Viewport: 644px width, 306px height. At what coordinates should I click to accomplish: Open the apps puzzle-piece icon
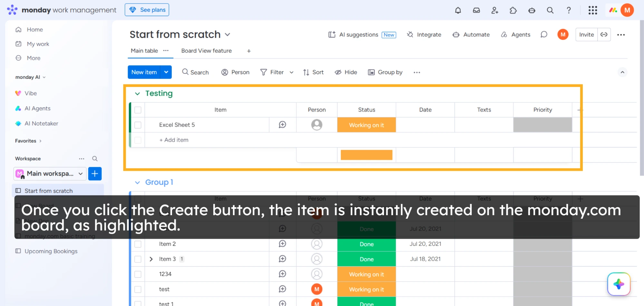pyautogui.click(x=513, y=10)
